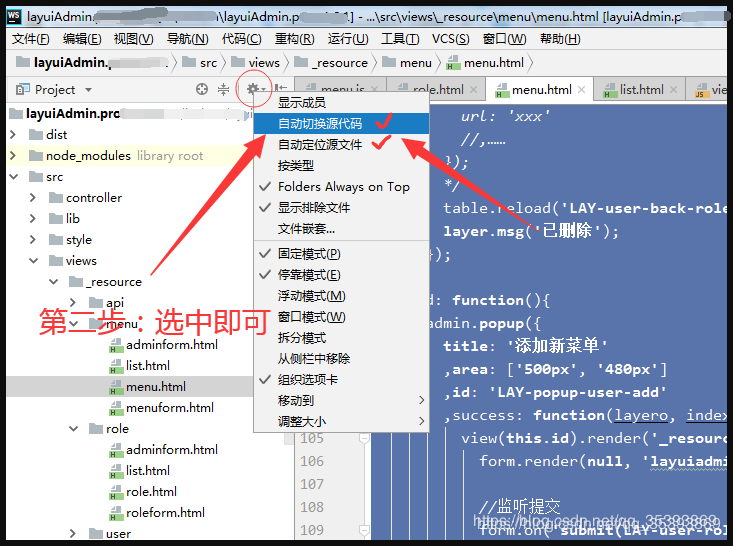This screenshot has width=733, height=546.
Task: Click src in the breadcrumb path
Action: pyautogui.click(x=208, y=63)
